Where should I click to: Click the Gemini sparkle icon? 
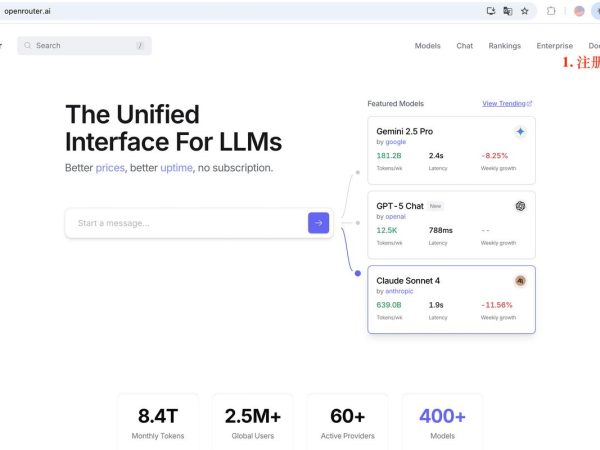pos(520,132)
